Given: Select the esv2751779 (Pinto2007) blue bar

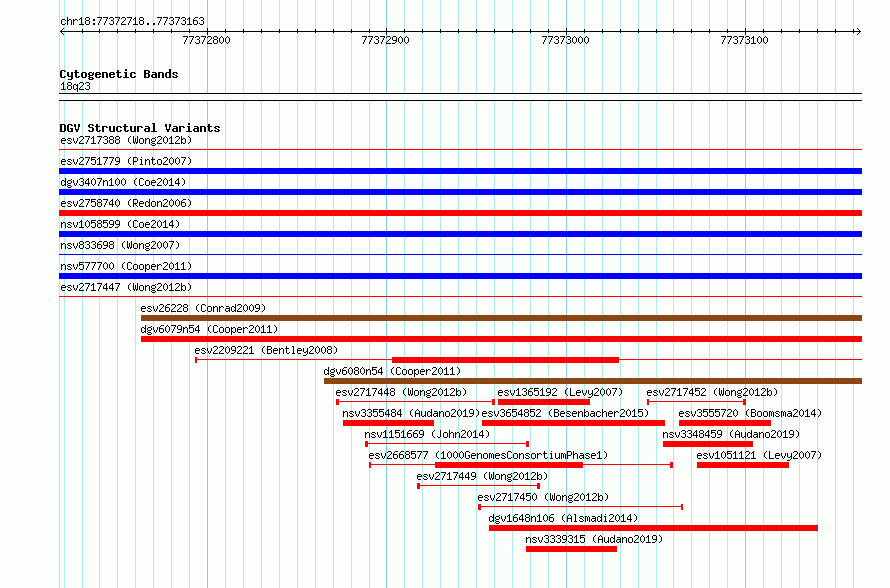Looking at the screenshot, I should [460, 171].
